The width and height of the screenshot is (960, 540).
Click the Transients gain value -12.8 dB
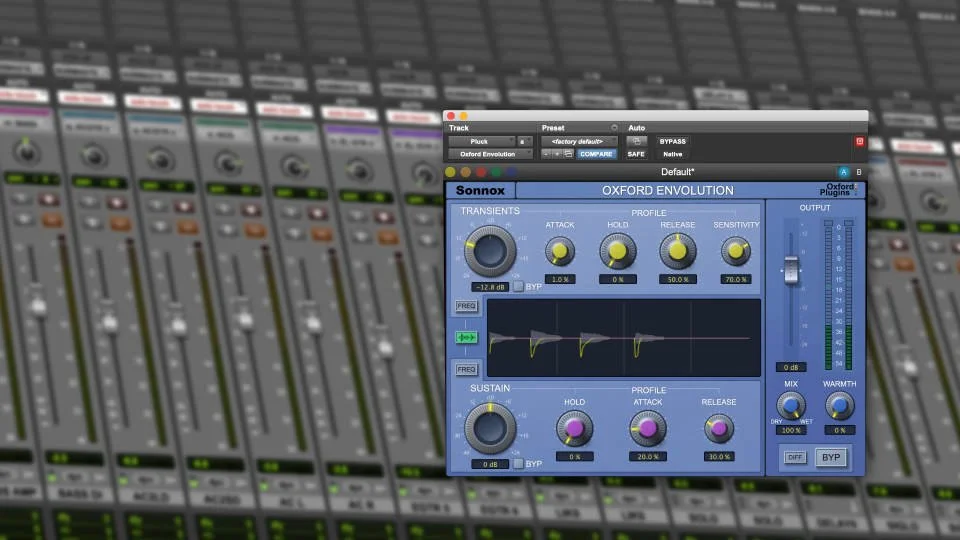click(490, 287)
